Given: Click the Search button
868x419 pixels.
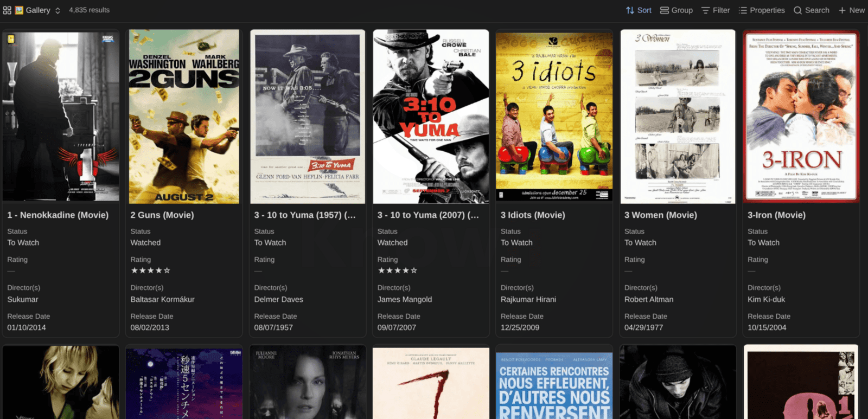Looking at the screenshot, I should tap(812, 10).
